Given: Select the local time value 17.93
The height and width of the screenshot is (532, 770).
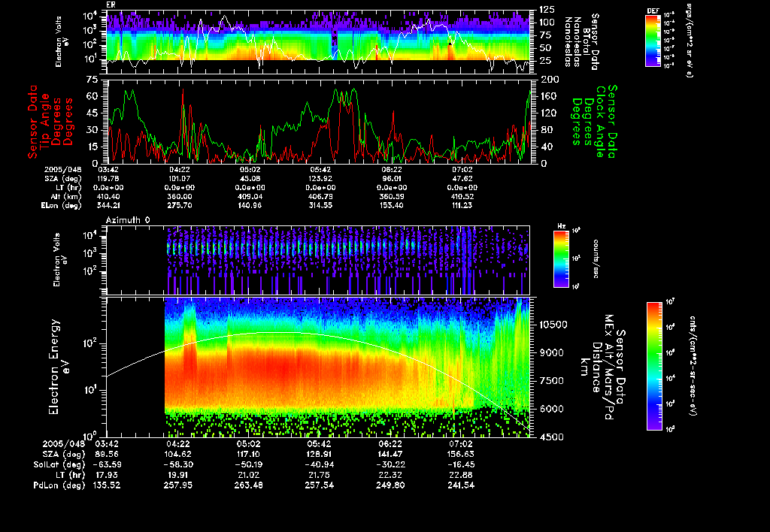Looking at the screenshot, I should click(106, 475).
